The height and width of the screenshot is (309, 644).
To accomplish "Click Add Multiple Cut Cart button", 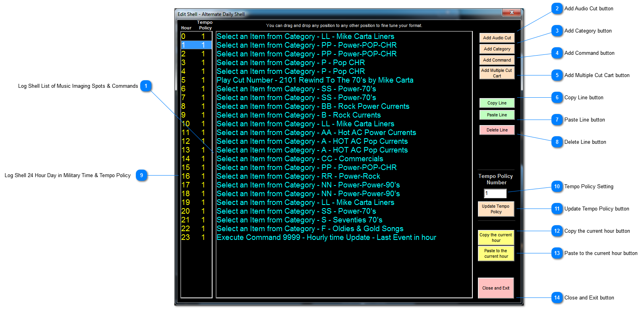I will pyautogui.click(x=497, y=73).
